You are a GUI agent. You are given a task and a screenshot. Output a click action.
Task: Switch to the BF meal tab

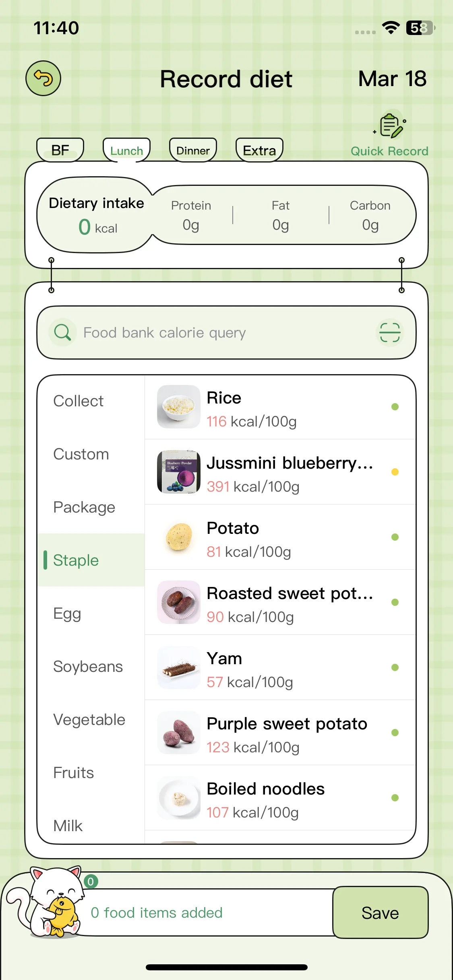click(60, 150)
